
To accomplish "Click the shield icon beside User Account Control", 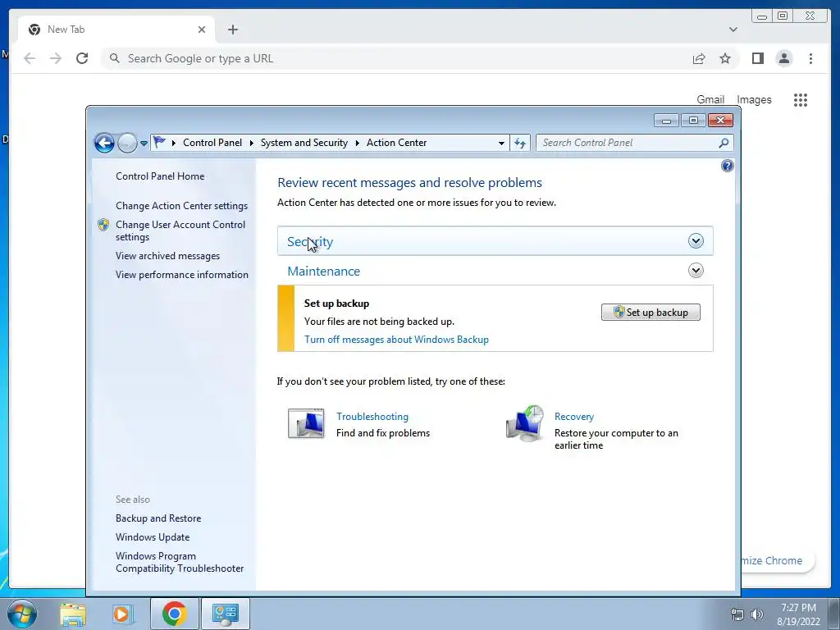I will point(103,225).
